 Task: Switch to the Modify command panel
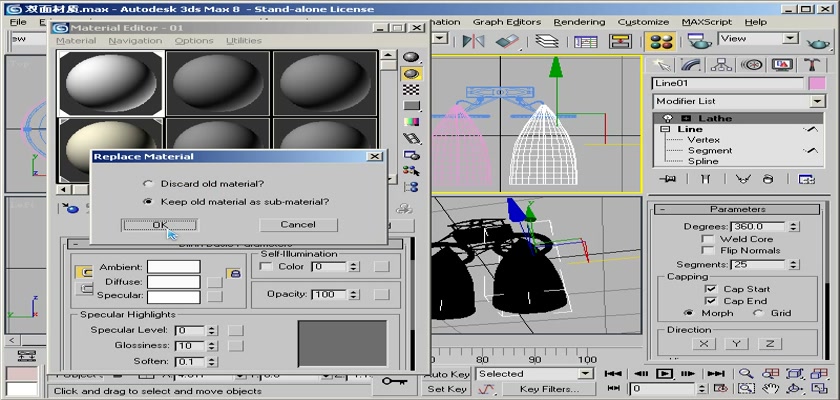[692, 65]
